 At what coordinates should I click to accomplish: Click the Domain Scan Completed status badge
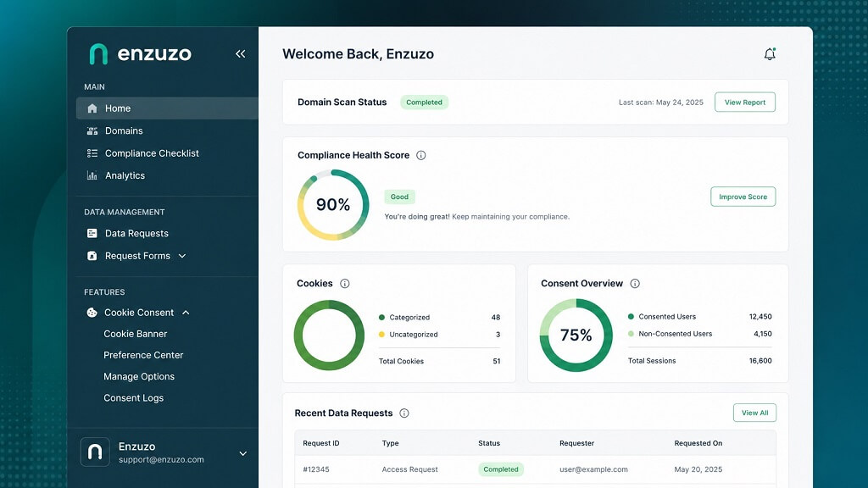tap(424, 103)
